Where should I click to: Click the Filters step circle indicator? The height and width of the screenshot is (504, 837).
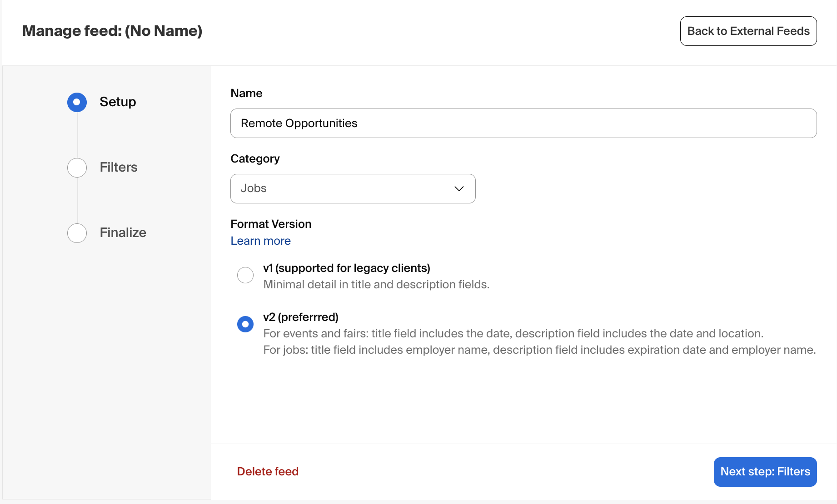click(x=77, y=168)
